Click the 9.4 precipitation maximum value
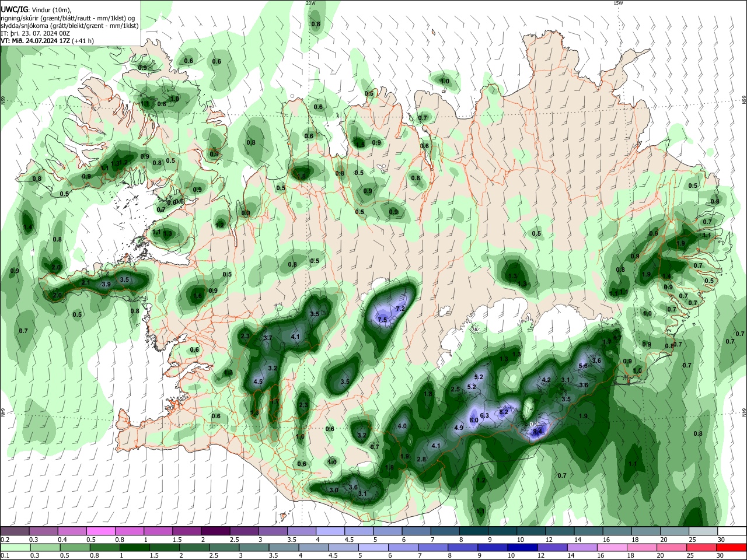Image resolution: width=747 pixels, height=560 pixels. [537, 431]
